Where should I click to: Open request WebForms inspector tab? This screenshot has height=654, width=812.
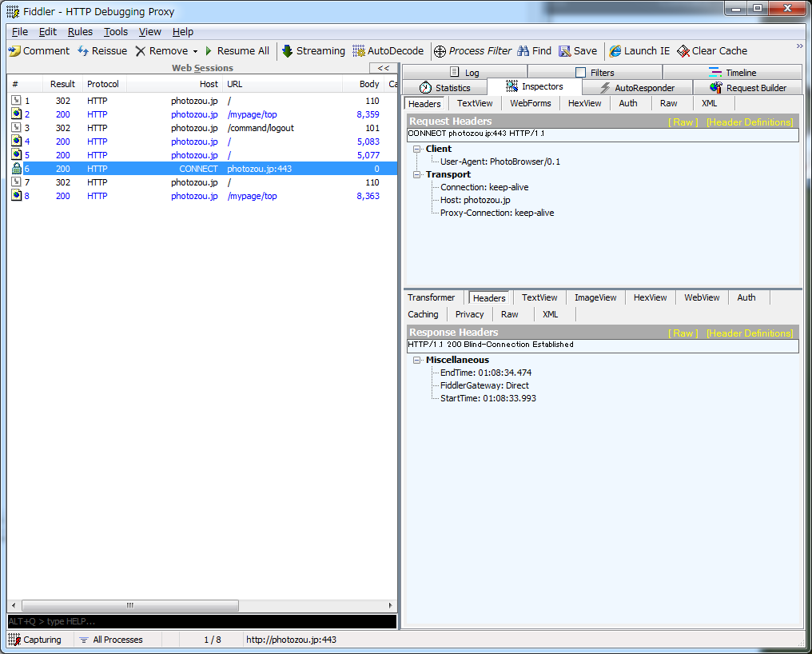pyautogui.click(x=531, y=103)
